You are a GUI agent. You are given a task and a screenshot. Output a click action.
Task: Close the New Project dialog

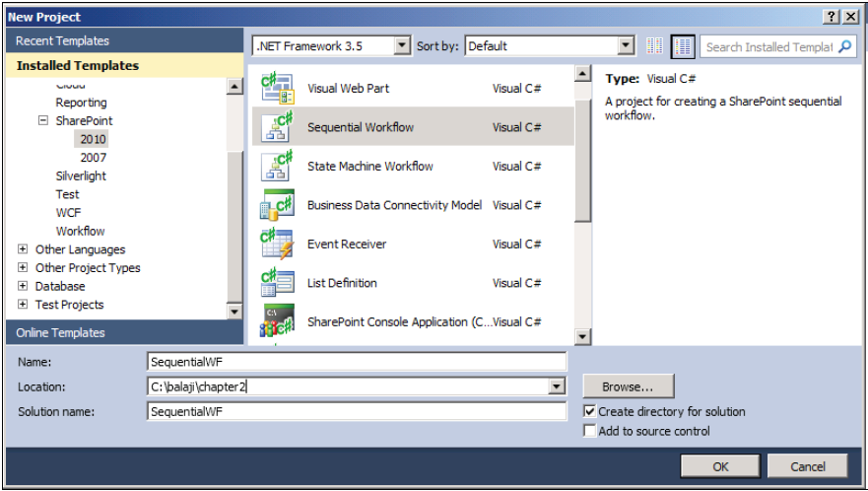coord(850,17)
